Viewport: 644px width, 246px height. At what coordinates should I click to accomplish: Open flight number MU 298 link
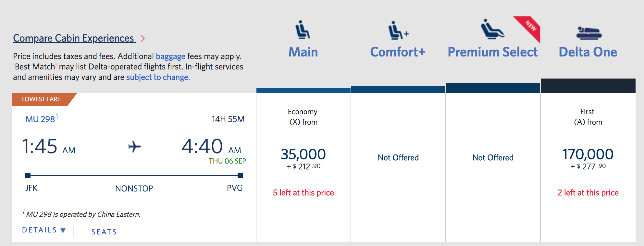click(x=40, y=119)
